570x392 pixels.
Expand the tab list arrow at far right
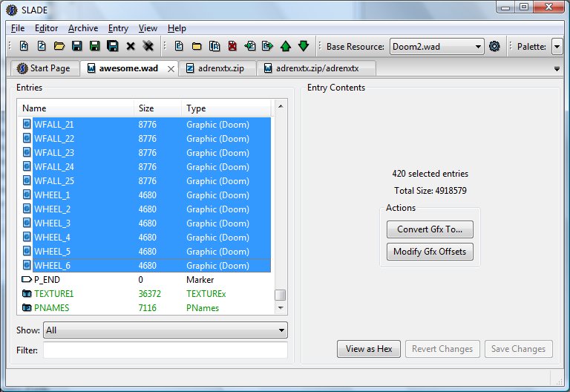(x=557, y=69)
